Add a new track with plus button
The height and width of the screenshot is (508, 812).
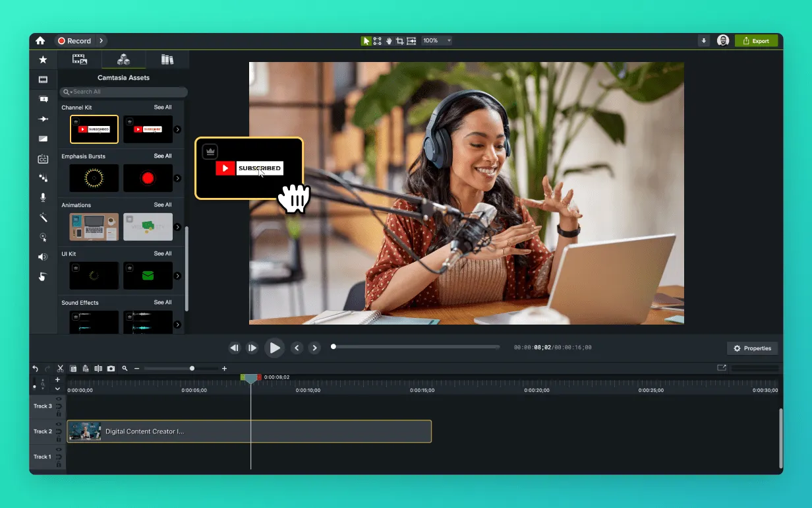click(x=57, y=379)
